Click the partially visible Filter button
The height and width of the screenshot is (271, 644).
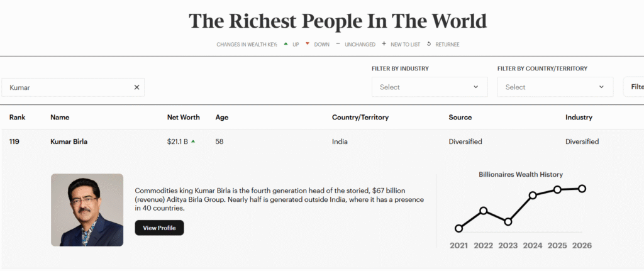634,87
